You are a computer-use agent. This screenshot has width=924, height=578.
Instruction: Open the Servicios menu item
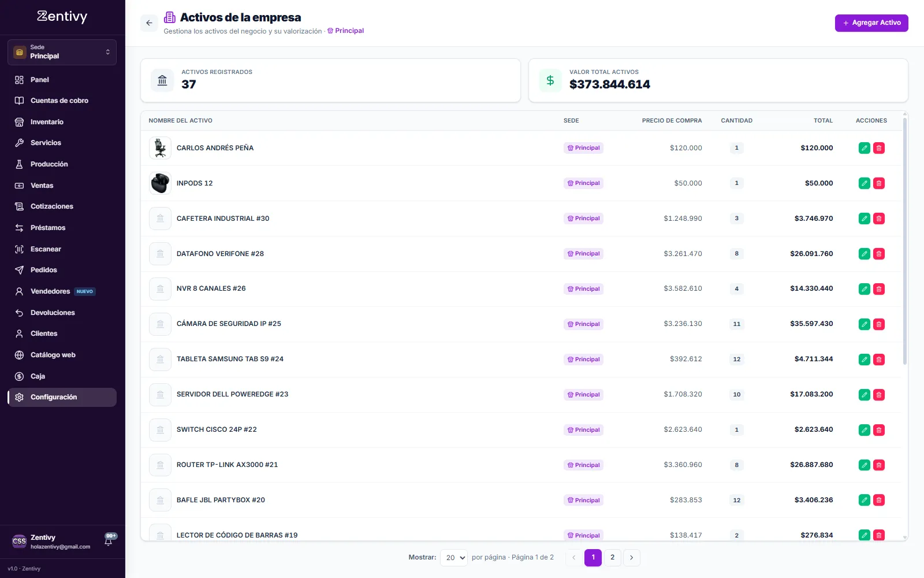[x=62, y=143]
